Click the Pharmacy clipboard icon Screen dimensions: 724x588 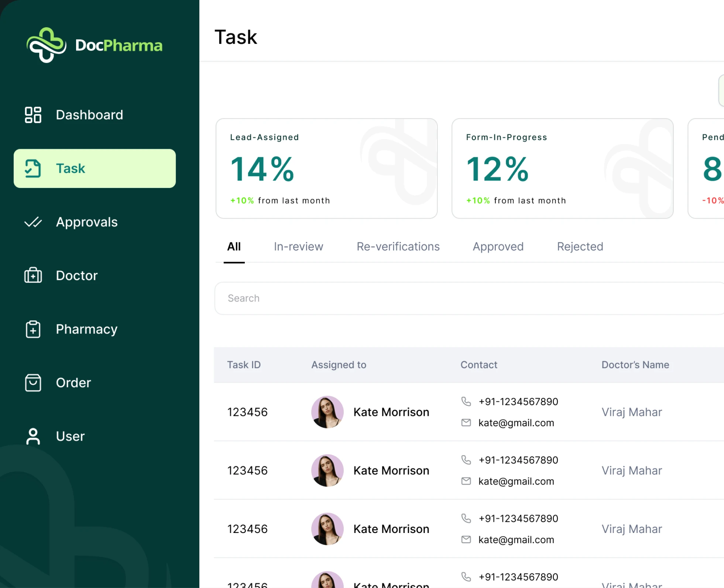tap(33, 329)
